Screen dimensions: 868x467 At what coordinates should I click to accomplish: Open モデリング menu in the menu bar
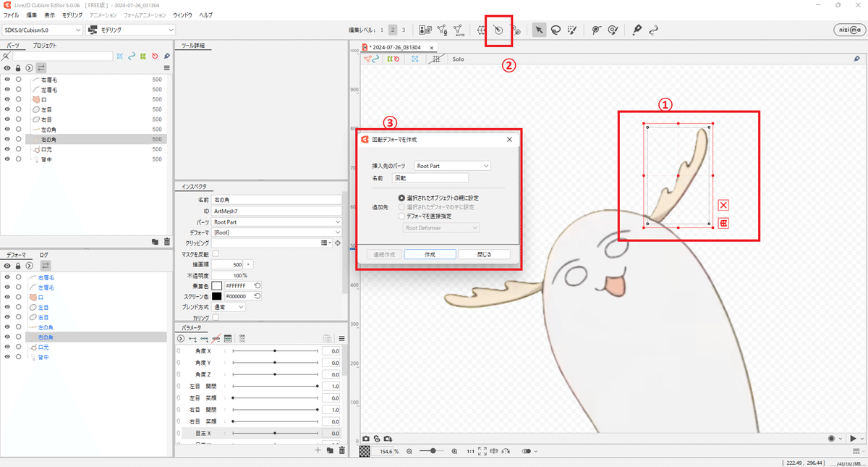point(72,15)
